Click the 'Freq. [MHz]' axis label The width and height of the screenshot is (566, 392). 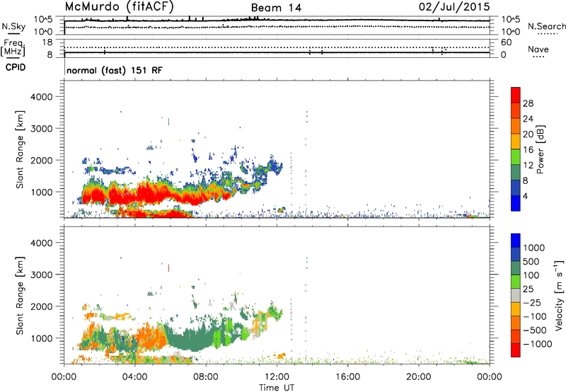click(x=13, y=47)
